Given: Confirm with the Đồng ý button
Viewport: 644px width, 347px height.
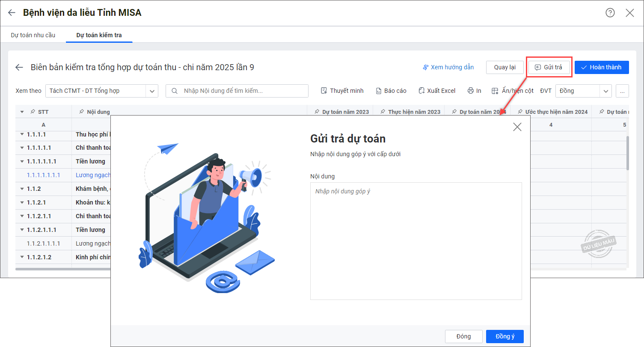Looking at the screenshot, I should pyautogui.click(x=505, y=336).
